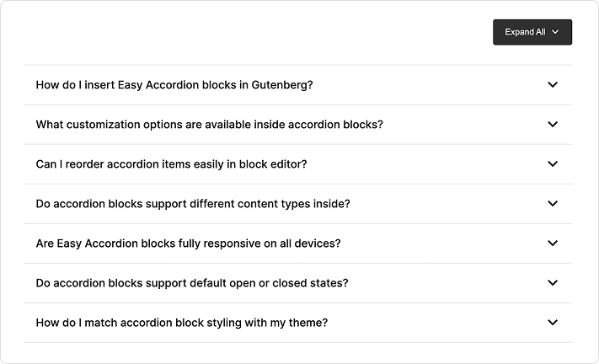Expand "Can I reorder accordion items easily" question
The image size is (599, 364).
[x=171, y=164]
